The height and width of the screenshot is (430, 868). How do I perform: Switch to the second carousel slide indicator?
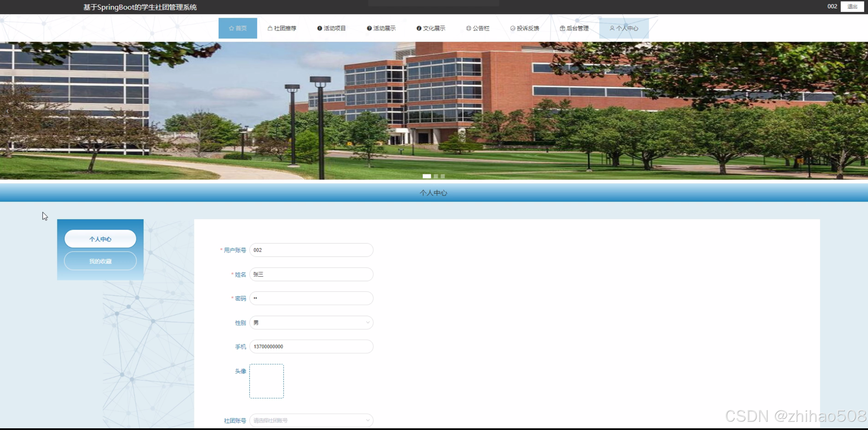436,176
